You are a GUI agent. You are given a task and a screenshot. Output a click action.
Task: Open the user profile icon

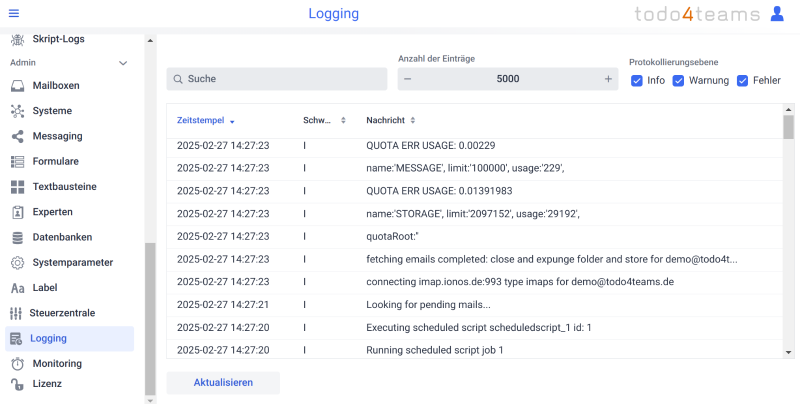point(777,13)
